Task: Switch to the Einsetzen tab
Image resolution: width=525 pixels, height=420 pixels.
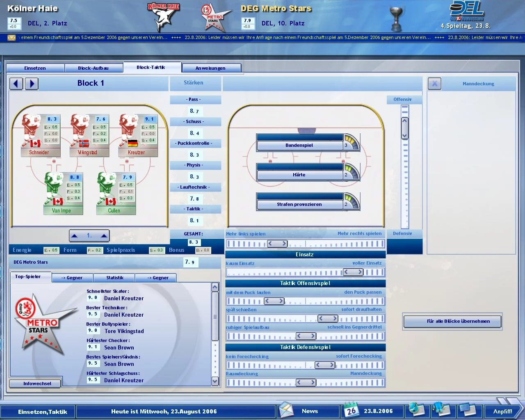Action: point(35,68)
